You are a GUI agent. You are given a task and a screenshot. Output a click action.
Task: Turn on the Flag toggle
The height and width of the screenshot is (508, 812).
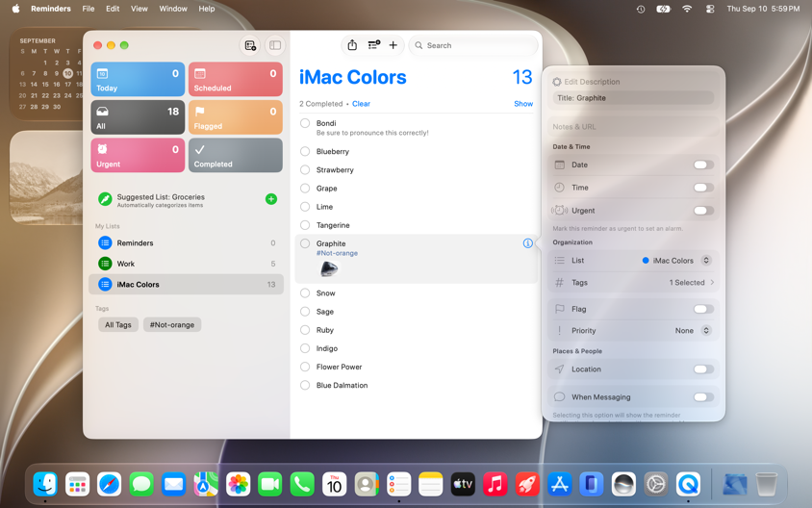(703, 309)
